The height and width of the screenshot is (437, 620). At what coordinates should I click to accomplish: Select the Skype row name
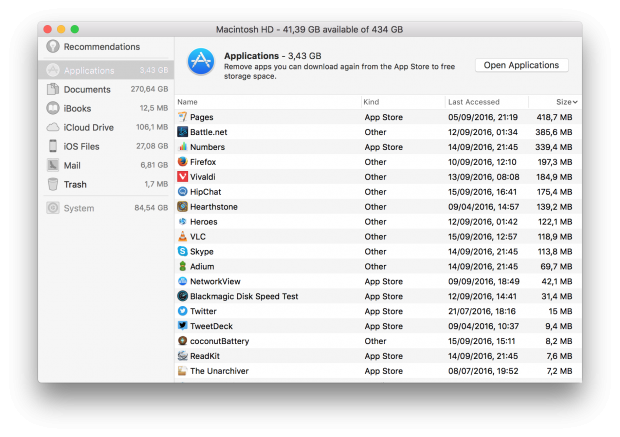pyautogui.click(x=202, y=252)
